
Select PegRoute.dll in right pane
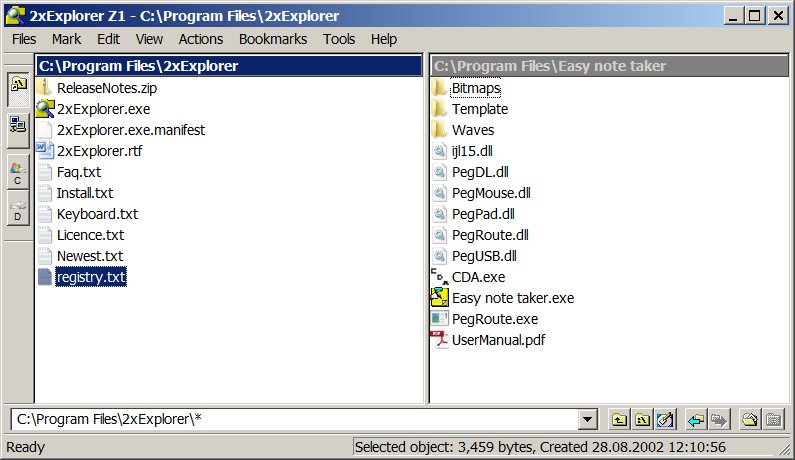[x=490, y=235]
